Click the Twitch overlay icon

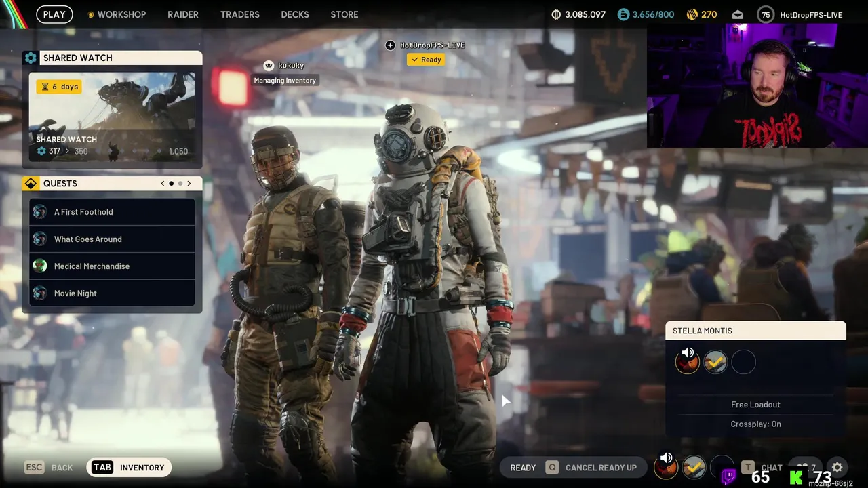tap(728, 475)
